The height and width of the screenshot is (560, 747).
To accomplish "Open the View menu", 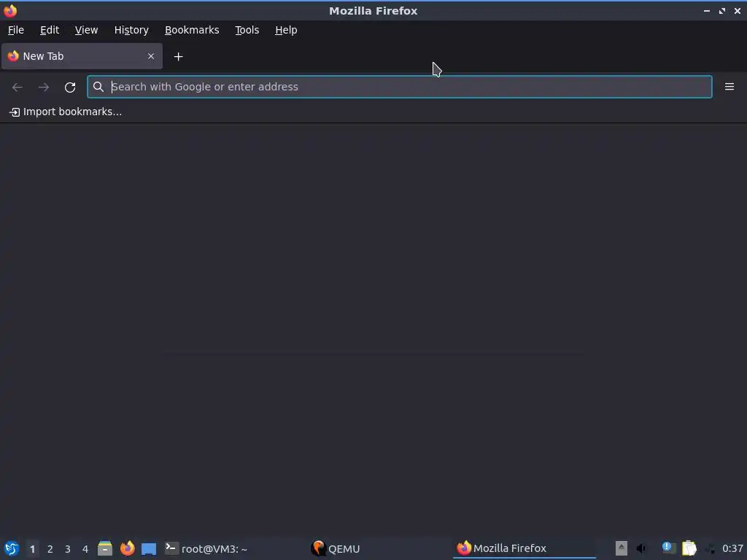I will pyautogui.click(x=86, y=30).
